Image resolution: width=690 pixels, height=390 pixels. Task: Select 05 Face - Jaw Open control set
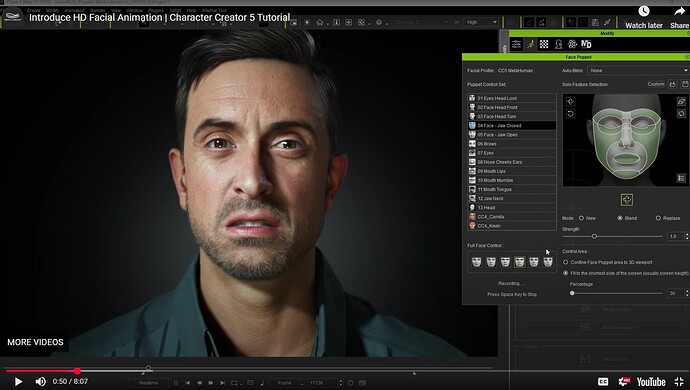pyautogui.click(x=512, y=135)
